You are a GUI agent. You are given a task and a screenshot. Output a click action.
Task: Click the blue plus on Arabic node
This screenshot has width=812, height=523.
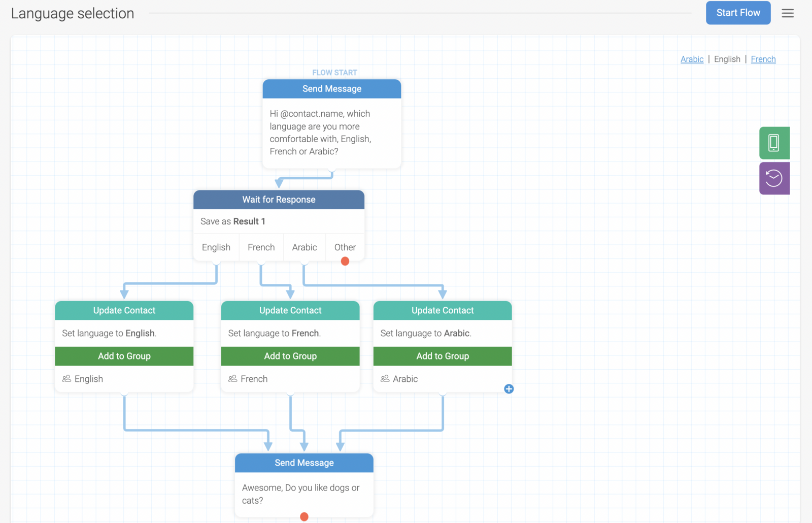[x=509, y=389]
